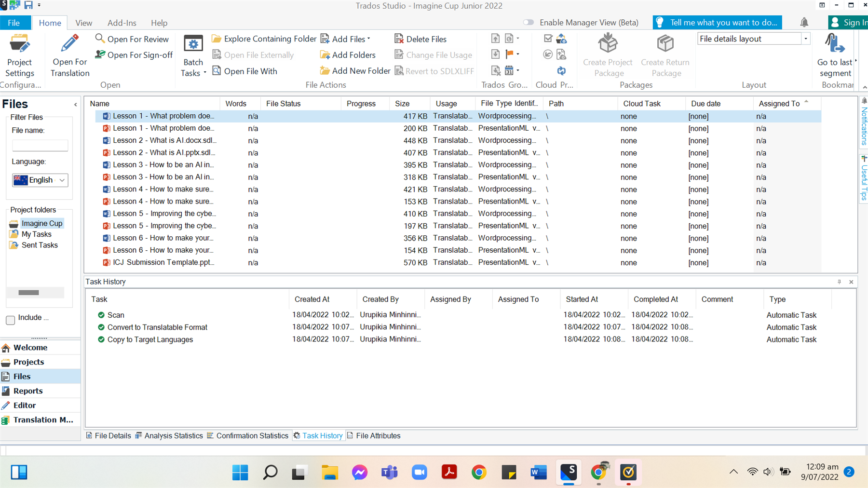
Task: Open the File menu
Action: (14, 23)
